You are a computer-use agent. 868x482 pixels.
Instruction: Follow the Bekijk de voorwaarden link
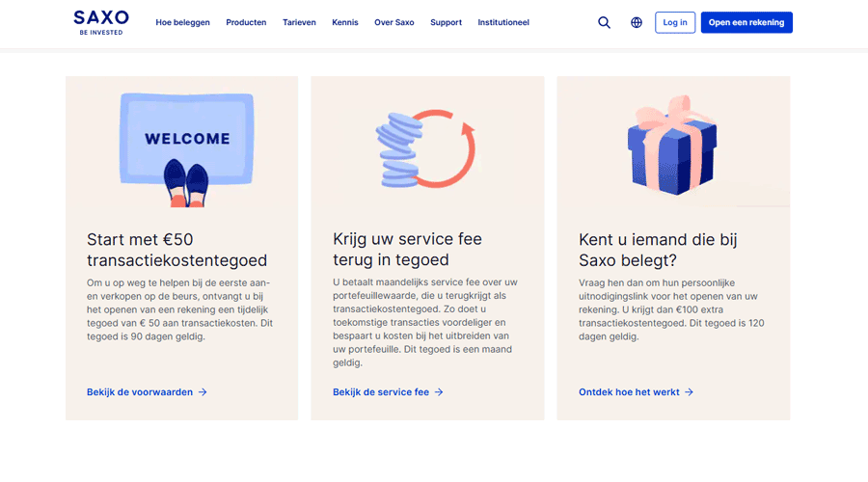[x=140, y=392]
